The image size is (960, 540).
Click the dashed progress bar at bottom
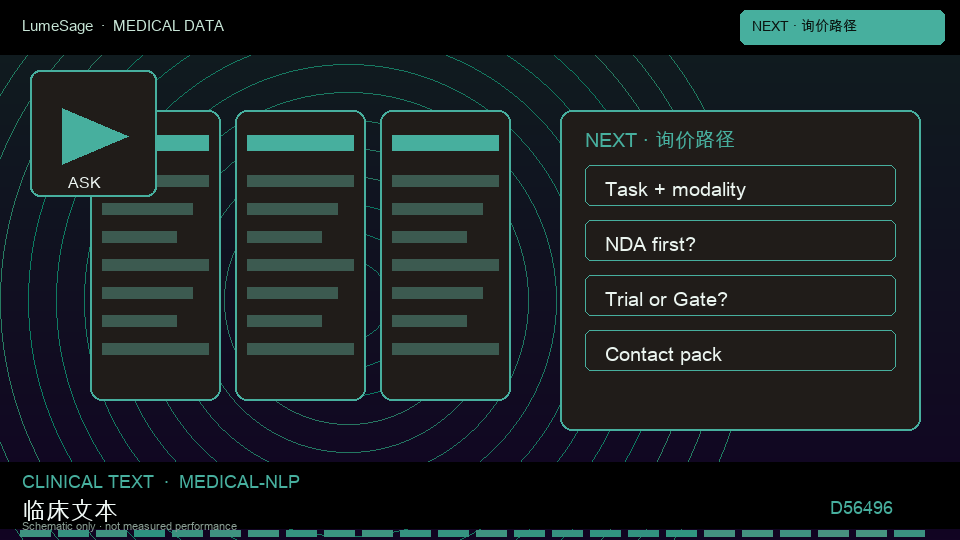pos(473,534)
